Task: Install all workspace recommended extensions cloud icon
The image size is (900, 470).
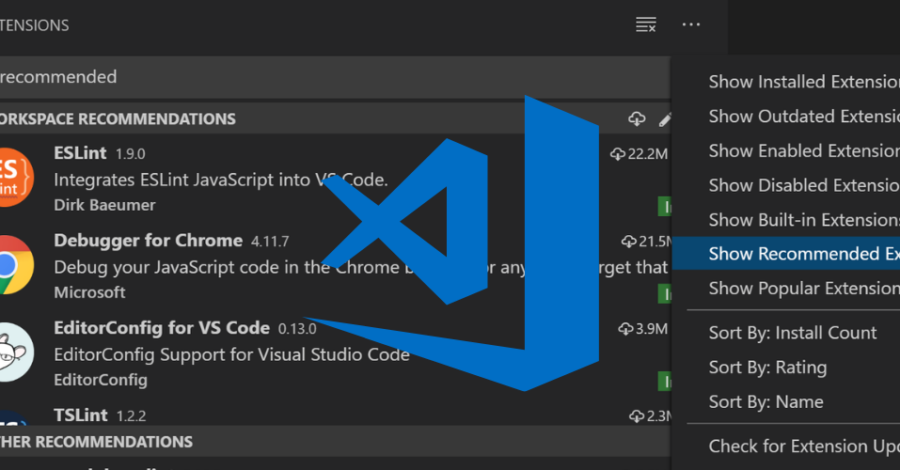Action: pos(637,119)
